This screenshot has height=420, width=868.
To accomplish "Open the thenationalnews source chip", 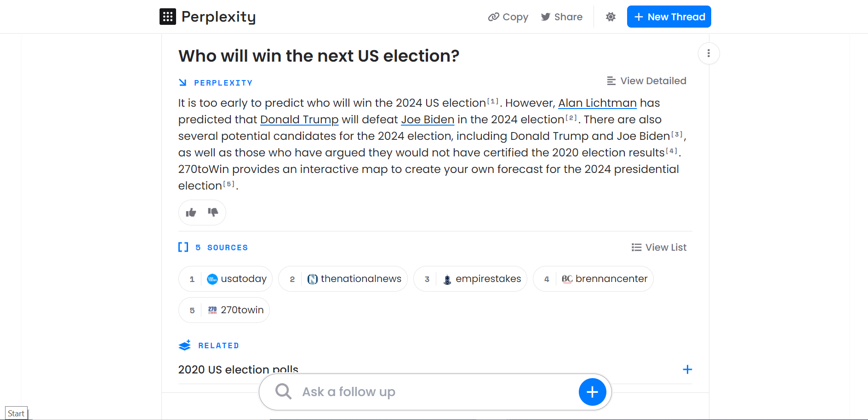I will click(x=343, y=279).
